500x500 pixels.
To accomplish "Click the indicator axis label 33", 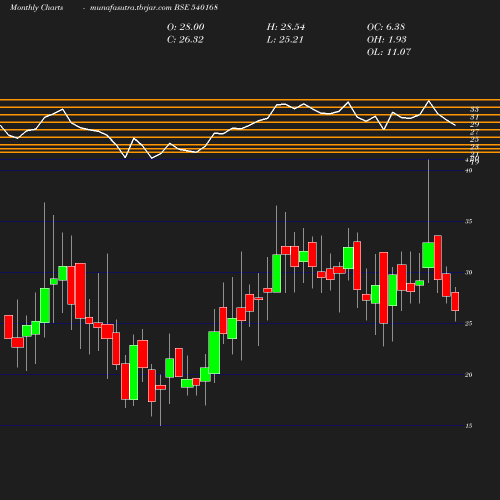I will pos(474,109).
